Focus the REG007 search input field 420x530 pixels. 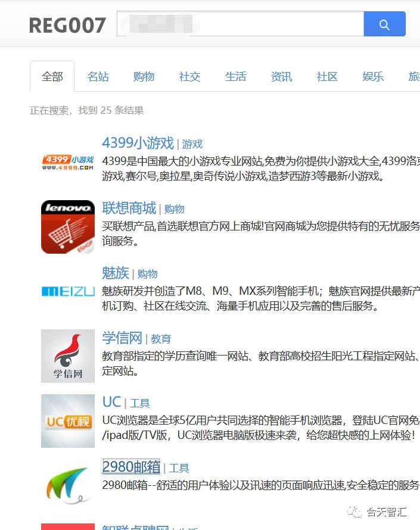241,24
